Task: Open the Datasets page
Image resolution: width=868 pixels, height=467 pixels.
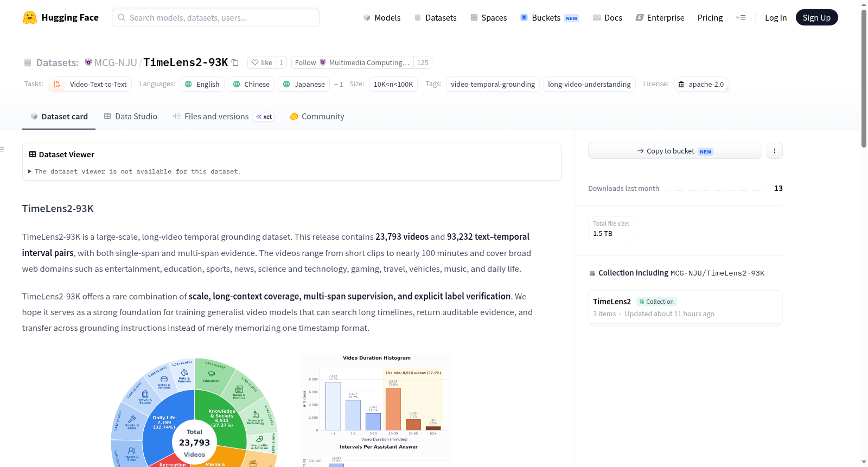Action: point(435,17)
